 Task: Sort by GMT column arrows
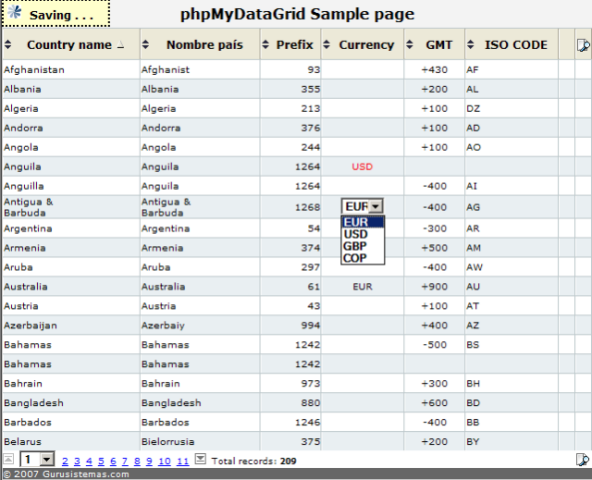(409, 45)
